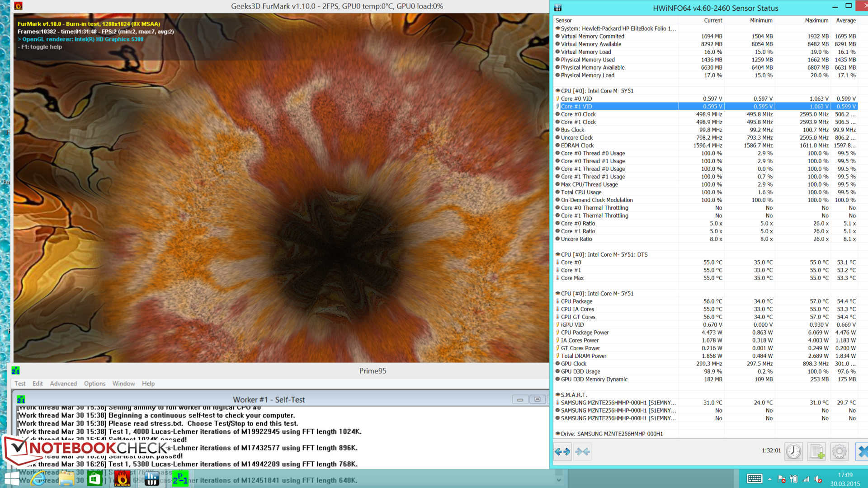The width and height of the screenshot is (868, 488).
Task: Switch to FurMark via taskbar icon
Action: pyautogui.click(x=123, y=479)
